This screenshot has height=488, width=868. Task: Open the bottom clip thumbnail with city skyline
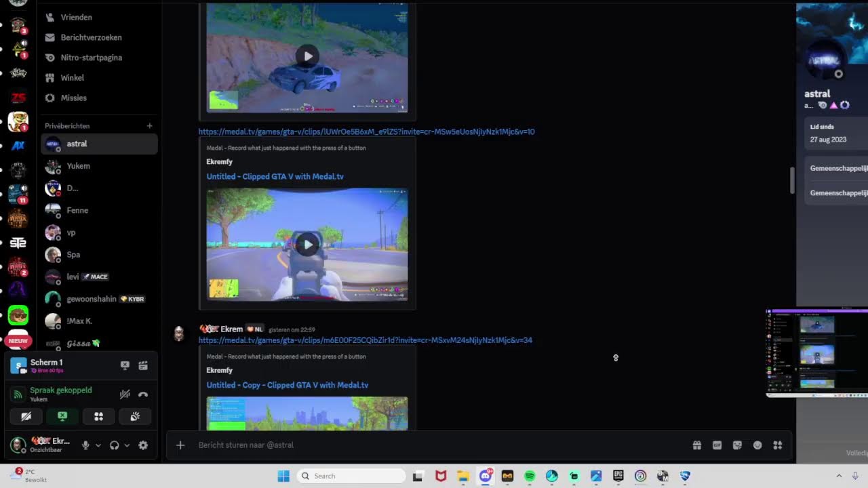tap(307, 413)
